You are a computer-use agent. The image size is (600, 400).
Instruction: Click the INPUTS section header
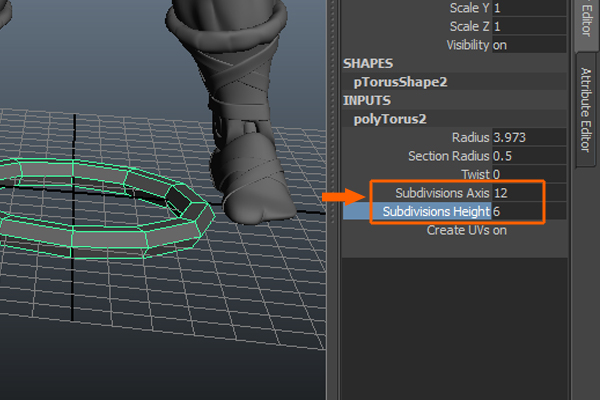[367, 101]
